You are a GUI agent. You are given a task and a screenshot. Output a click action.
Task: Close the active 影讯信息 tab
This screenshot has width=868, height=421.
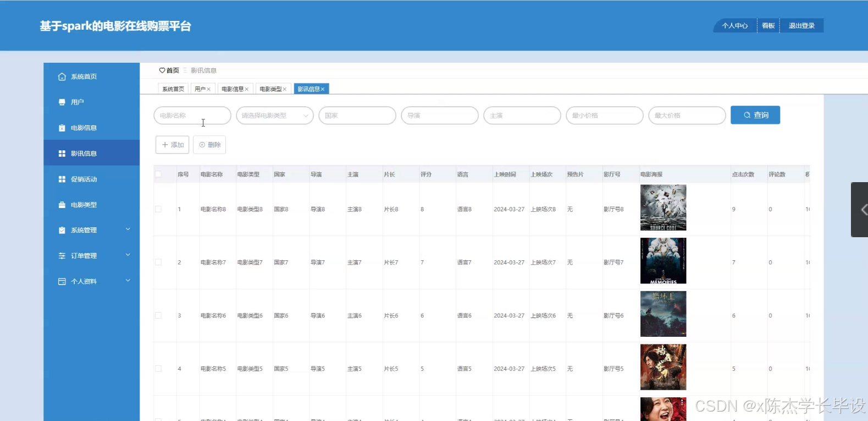pyautogui.click(x=323, y=89)
